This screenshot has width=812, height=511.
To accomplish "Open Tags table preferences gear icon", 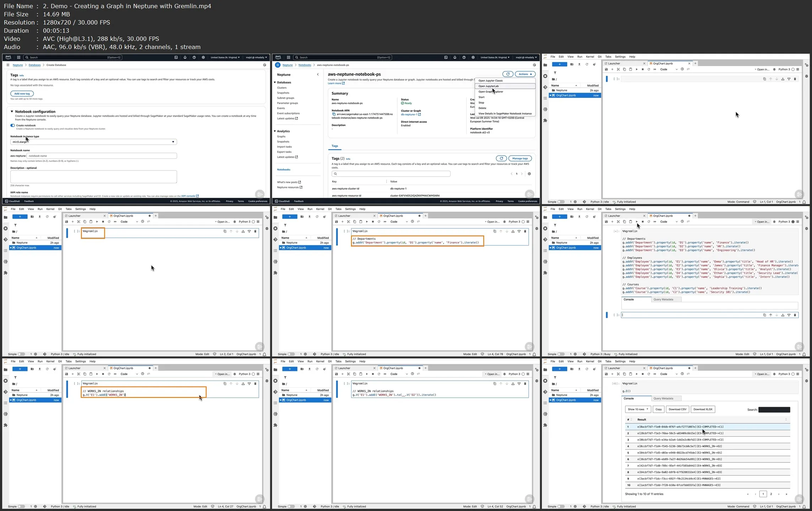I will [529, 174].
